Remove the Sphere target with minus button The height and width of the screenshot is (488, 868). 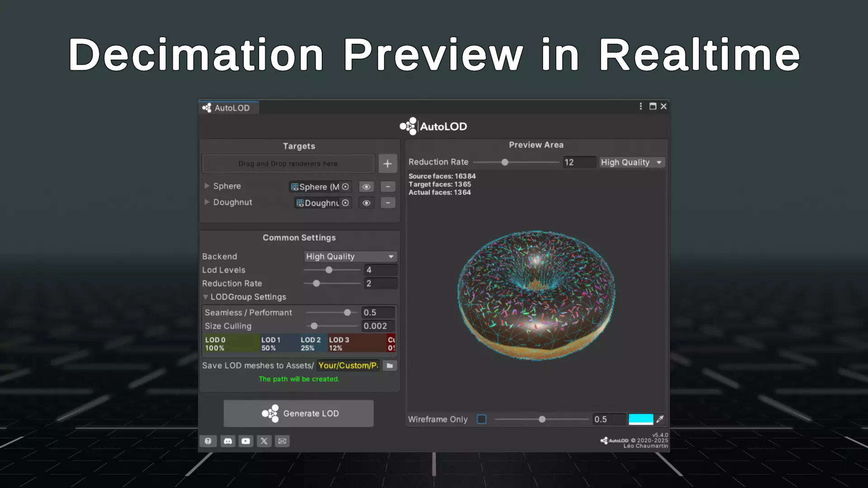point(388,187)
